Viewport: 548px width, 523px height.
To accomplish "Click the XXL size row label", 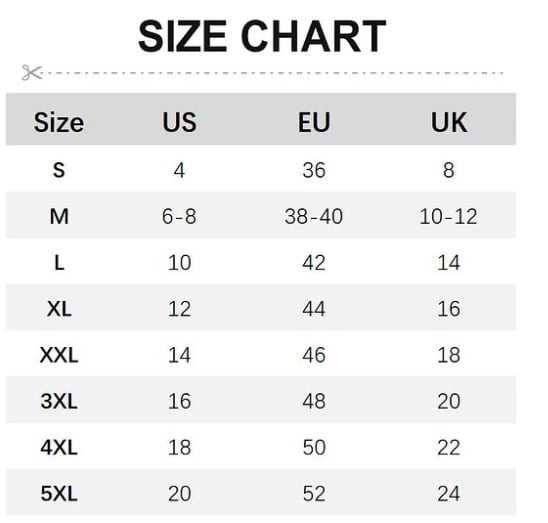I will pyautogui.click(x=59, y=355).
